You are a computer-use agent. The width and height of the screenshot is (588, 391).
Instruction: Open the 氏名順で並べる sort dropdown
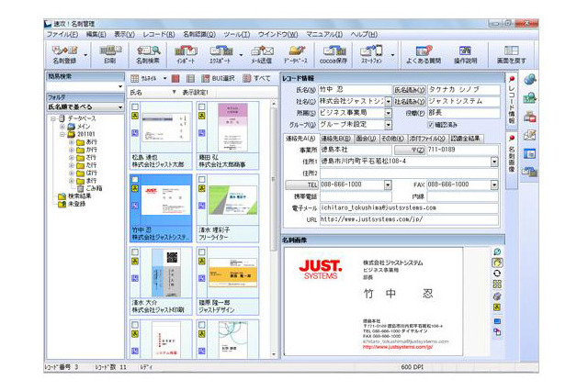pyautogui.click(x=119, y=107)
